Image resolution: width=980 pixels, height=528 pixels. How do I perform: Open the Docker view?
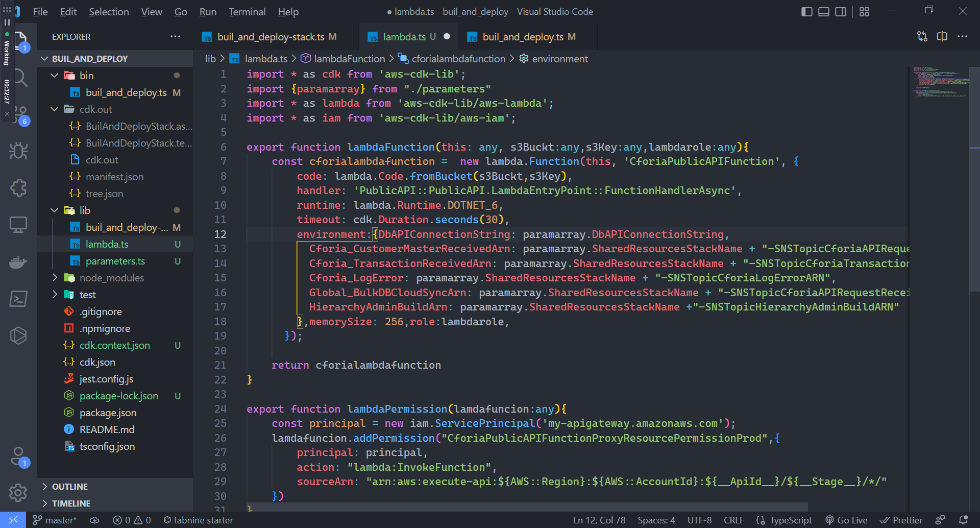[18, 262]
